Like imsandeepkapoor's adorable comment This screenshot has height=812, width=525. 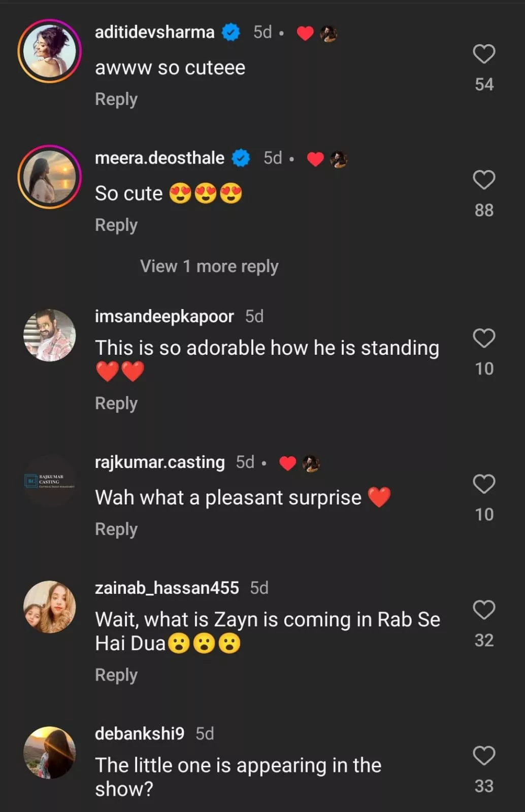[x=484, y=338]
